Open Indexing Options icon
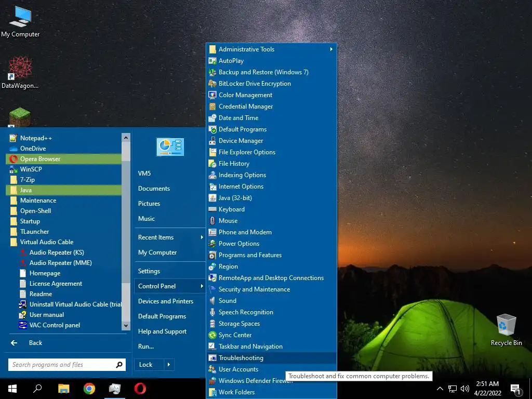Image resolution: width=532 pixels, height=399 pixels. pyautogui.click(x=212, y=175)
